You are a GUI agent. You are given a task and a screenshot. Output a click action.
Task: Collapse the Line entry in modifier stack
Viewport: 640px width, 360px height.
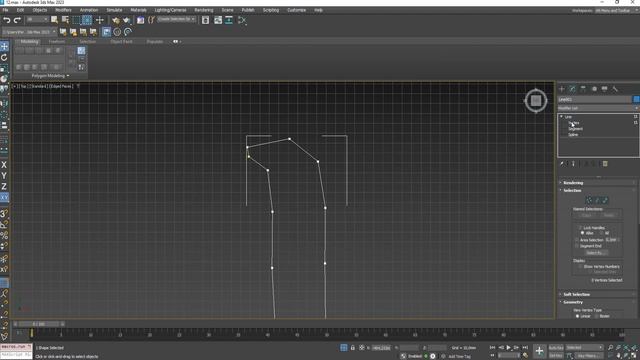(x=562, y=117)
